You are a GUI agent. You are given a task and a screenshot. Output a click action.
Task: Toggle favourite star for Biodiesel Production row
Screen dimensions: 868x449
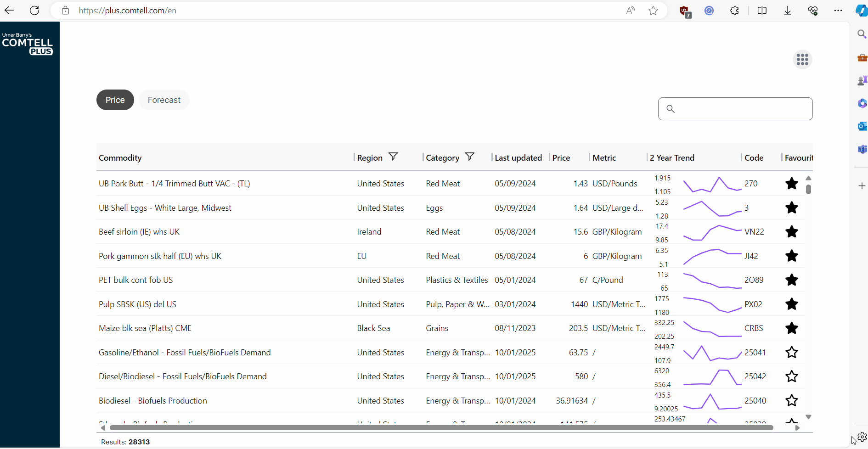tap(791, 400)
